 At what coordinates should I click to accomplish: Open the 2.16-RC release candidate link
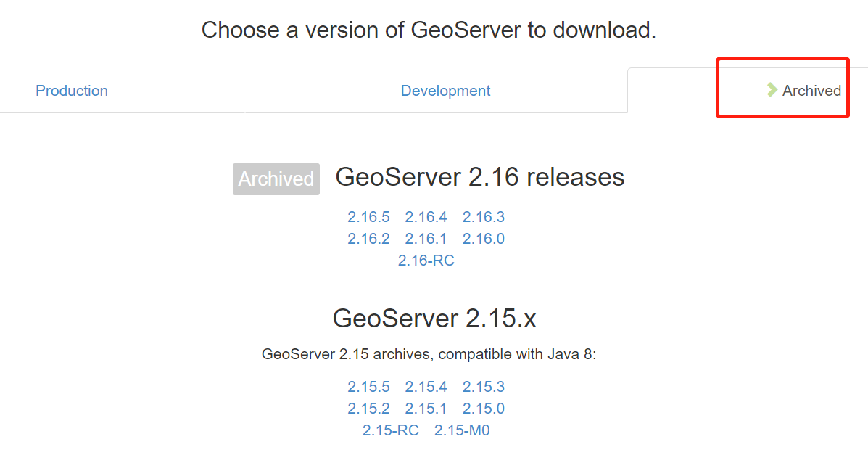(426, 260)
